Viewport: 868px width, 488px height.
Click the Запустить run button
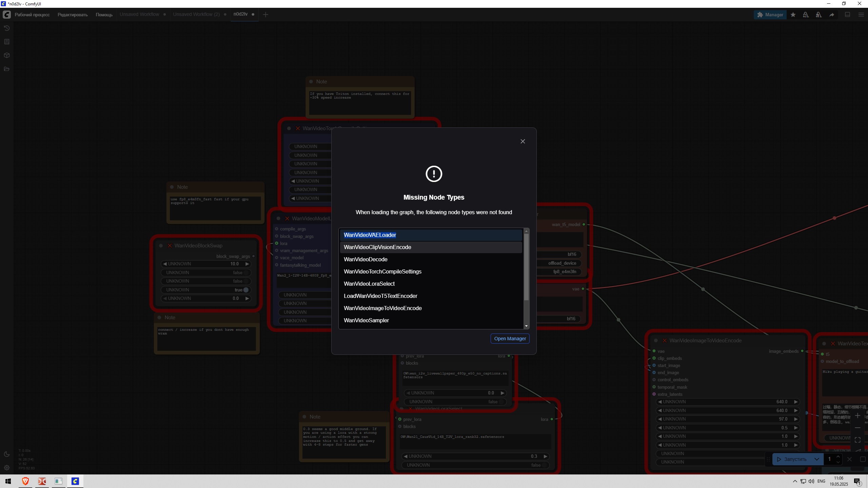792,459
